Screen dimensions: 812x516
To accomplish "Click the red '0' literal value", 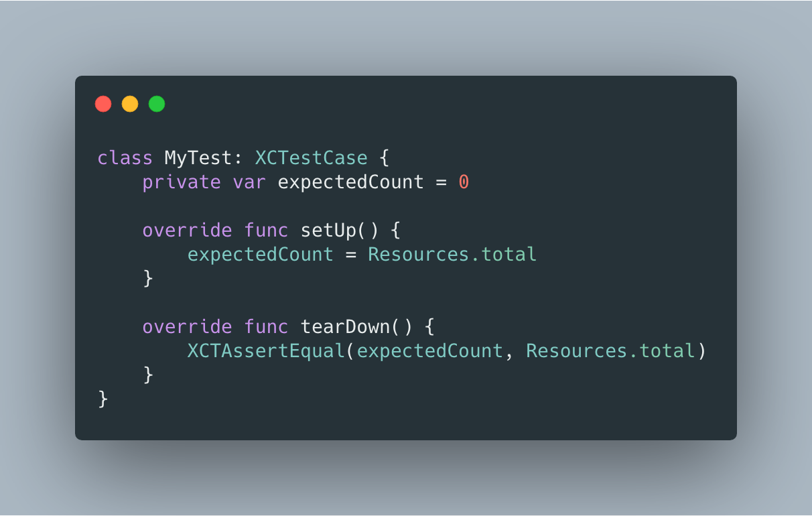I will pos(464,182).
